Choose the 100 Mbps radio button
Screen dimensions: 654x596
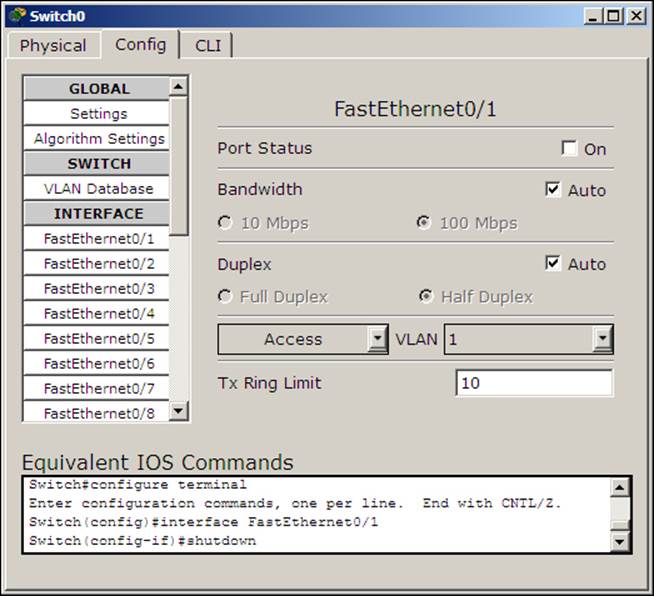coord(424,222)
